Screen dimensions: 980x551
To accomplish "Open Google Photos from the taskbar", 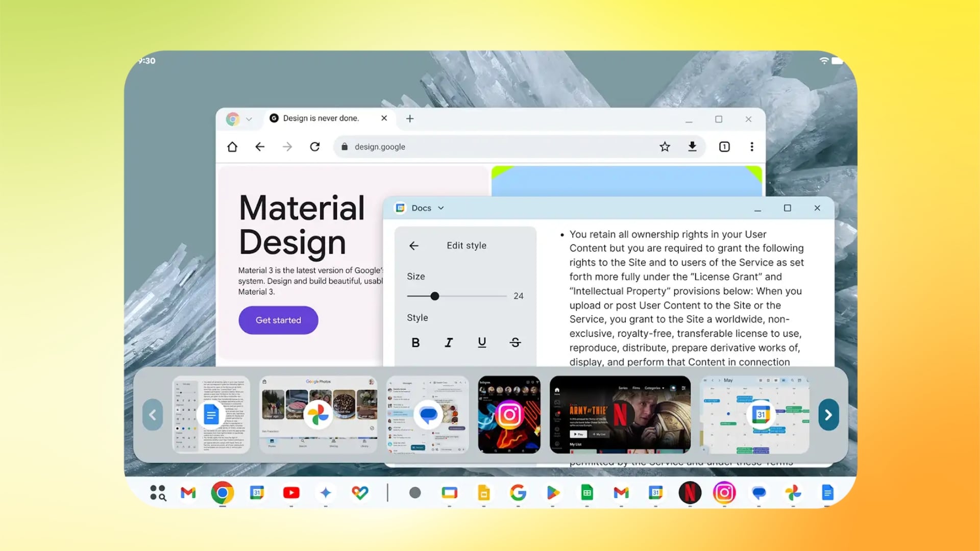I will [x=793, y=493].
